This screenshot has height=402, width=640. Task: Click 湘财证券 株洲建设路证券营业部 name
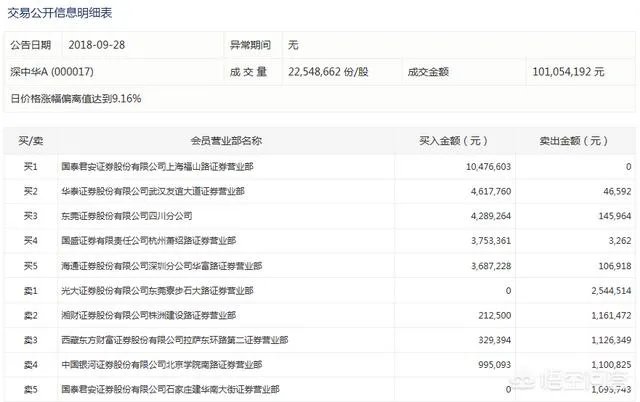pos(149,315)
